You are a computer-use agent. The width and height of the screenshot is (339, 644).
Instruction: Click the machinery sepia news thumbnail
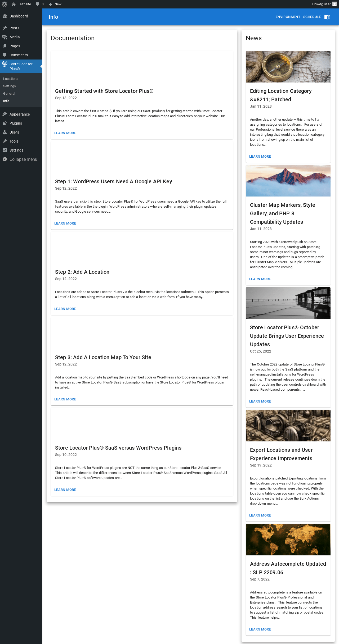[x=288, y=426]
